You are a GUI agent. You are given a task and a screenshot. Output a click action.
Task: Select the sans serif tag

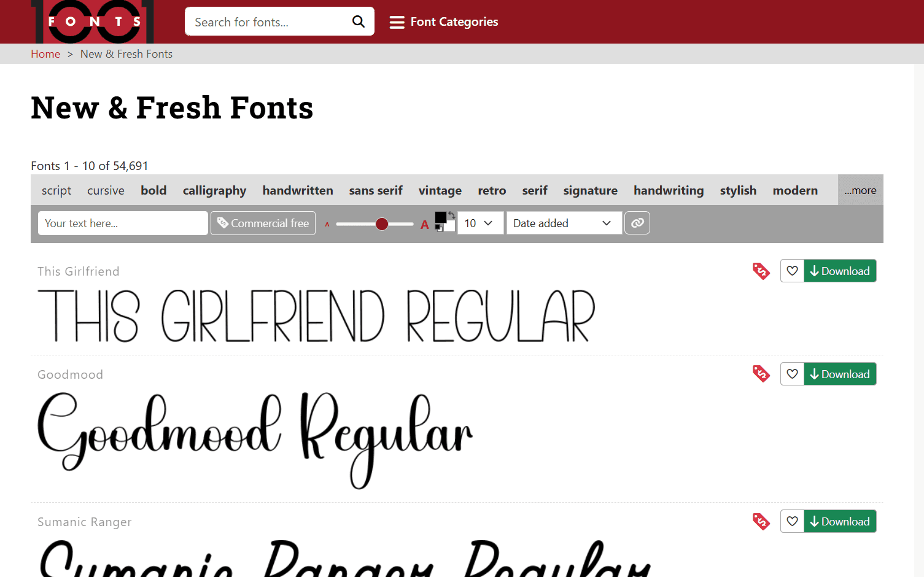pyautogui.click(x=376, y=190)
